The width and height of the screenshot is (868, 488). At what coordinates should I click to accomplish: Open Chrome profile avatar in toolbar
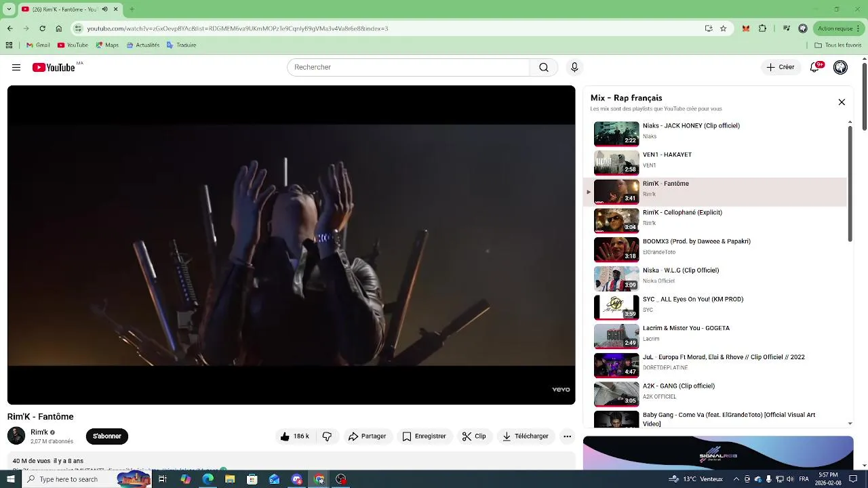pos(803,28)
